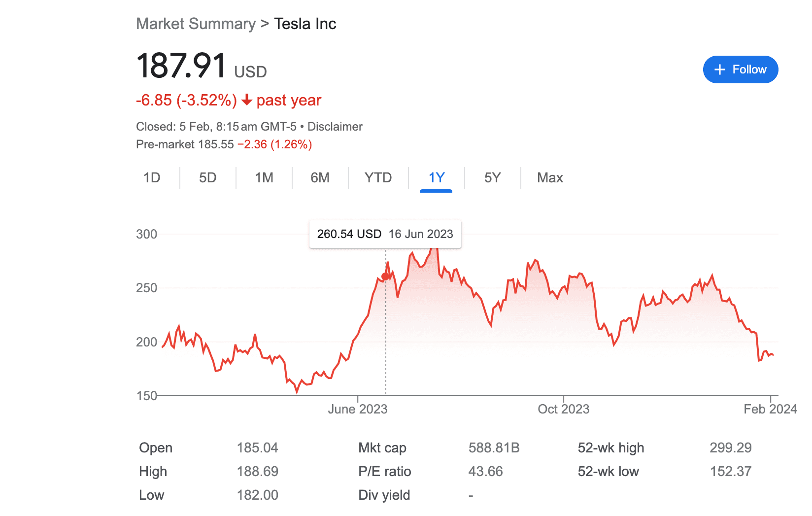Image resolution: width=812 pixels, height=516 pixels.
Task: Open the 5Y chart range
Action: tap(493, 177)
